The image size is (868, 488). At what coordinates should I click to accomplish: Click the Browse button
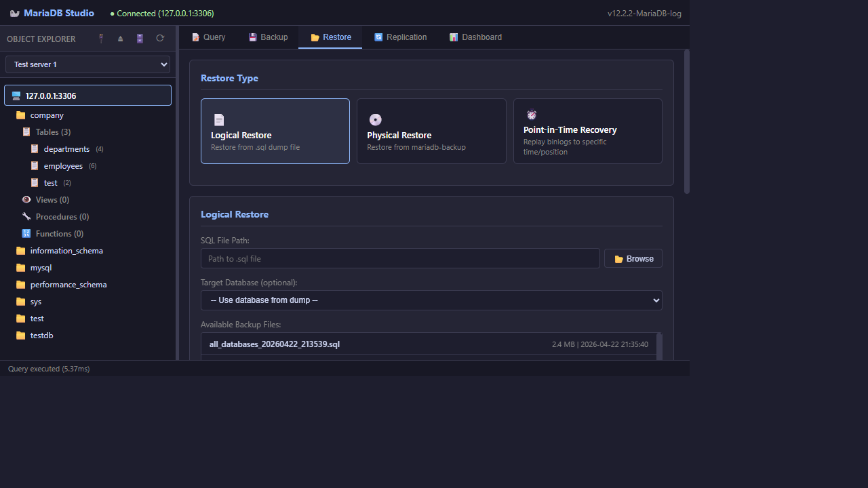(633, 258)
